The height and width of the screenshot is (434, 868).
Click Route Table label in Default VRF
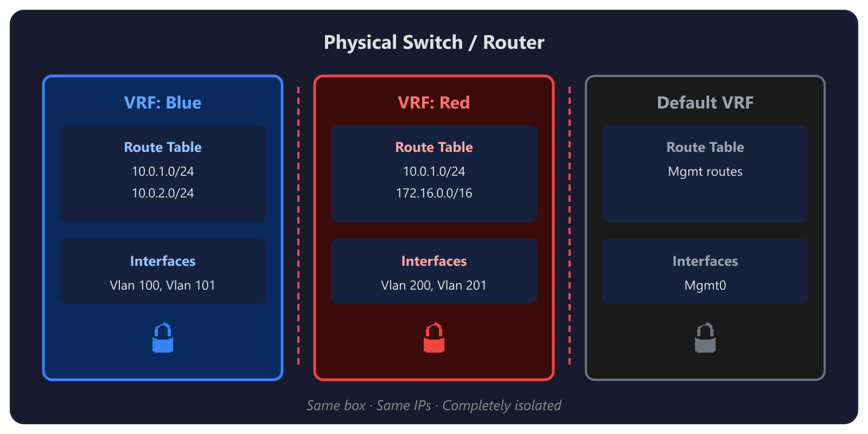[705, 147]
